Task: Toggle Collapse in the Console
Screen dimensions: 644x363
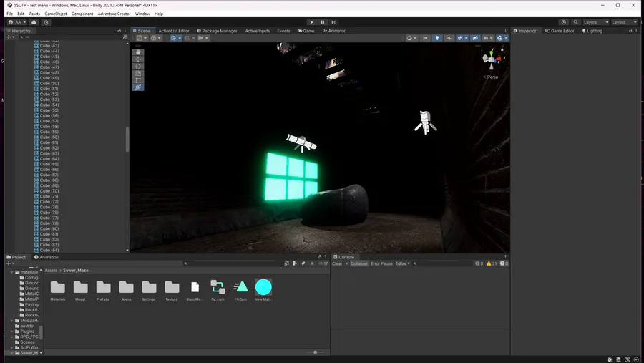Action: [359, 263]
